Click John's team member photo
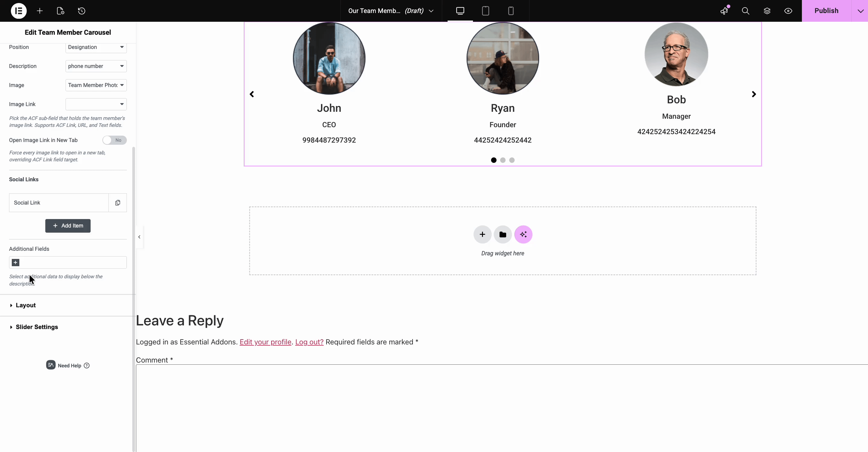 click(329, 58)
